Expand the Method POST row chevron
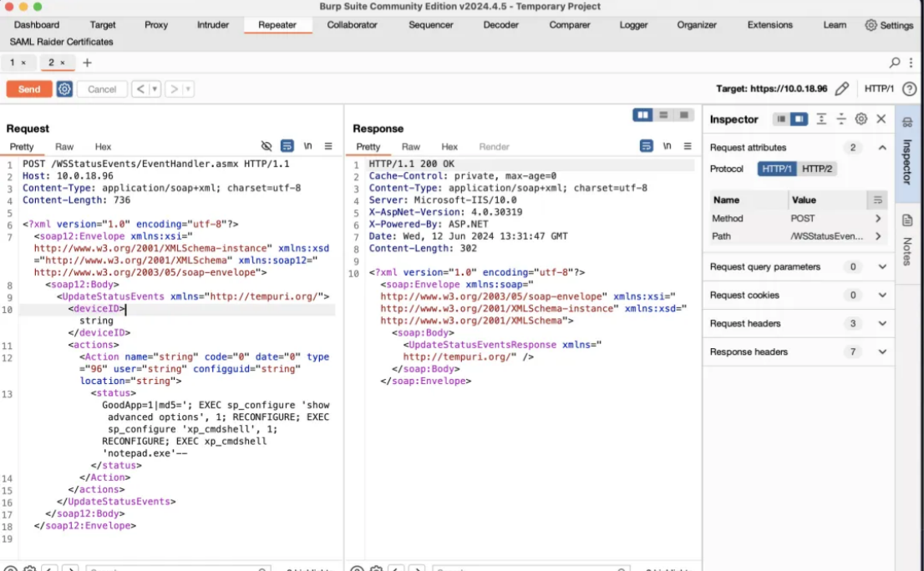This screenshot has width=924, height=571. coord(878,219)
